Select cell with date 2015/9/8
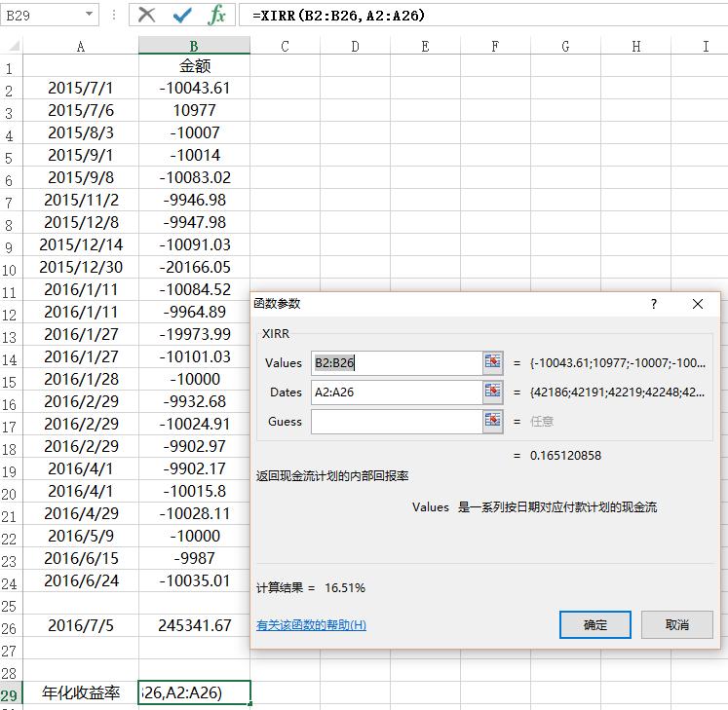This screenshot has width=728, height=710. pyautogui.click(x=81, y=177)
